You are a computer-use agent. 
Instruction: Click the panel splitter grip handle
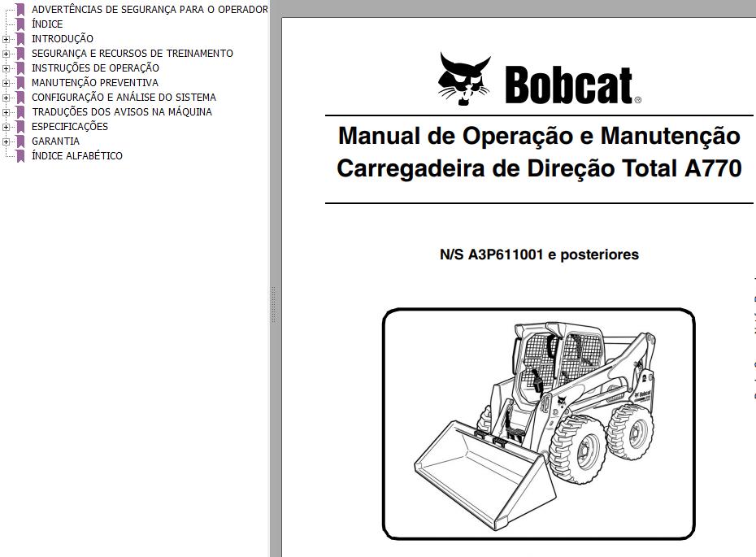tap(274, 305)
